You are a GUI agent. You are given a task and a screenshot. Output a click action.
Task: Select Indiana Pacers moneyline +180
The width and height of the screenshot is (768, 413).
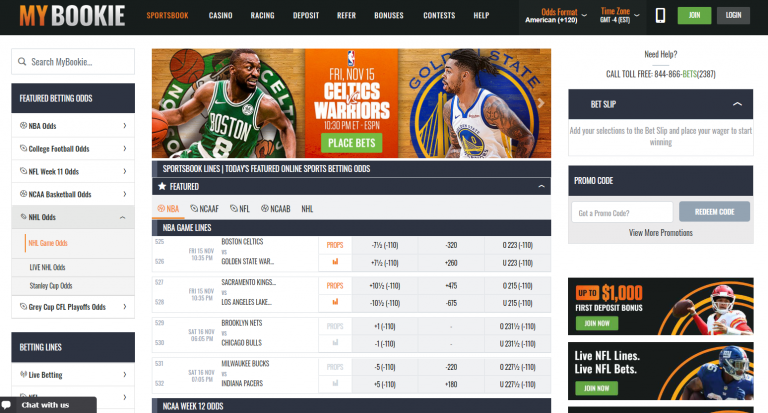pyautogui.click(x=451, y=385)
